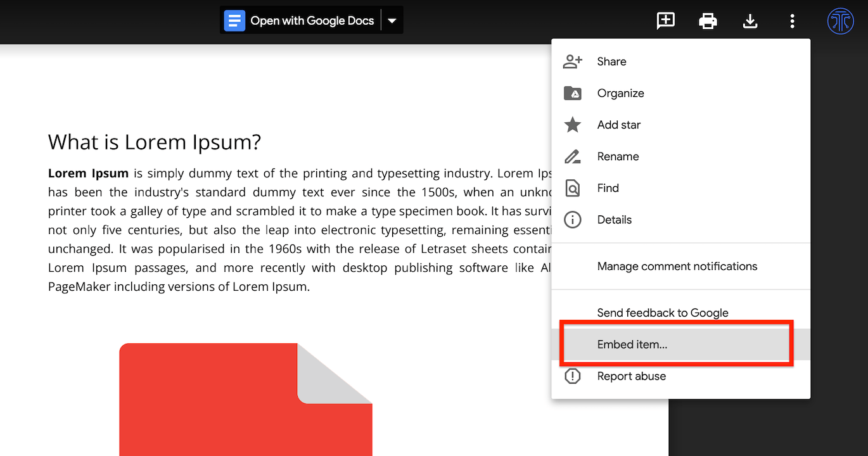The height and width of the screenshot is (456, 868).
Task: Click the Share person-plus icon
Action: tap(573, 61)
